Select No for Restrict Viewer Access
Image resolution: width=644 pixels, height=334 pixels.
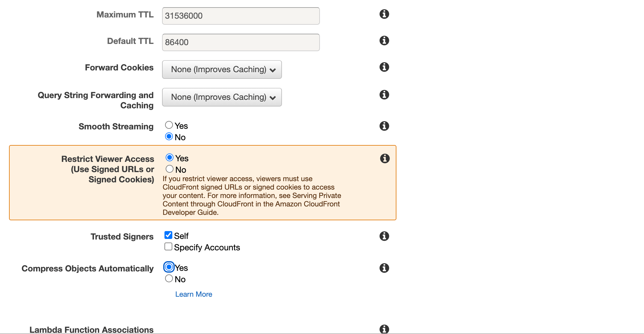(x=170, y=169)
